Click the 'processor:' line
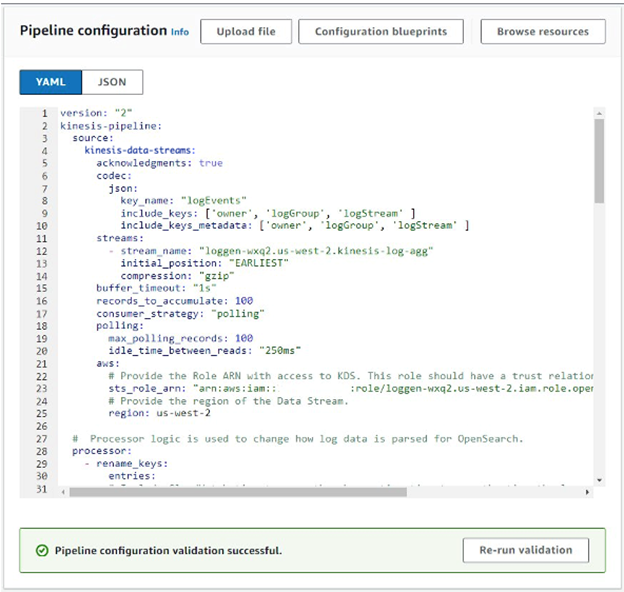The height and width of the screenshot is (592, 624). tap(102, 451)
